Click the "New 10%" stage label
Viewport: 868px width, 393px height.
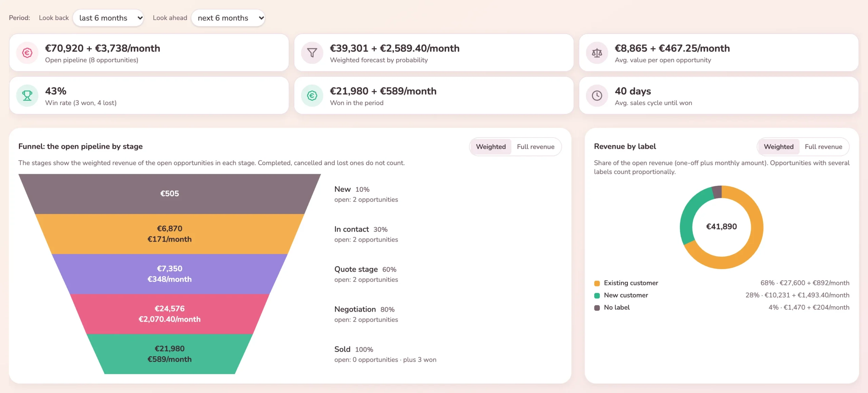click(352, 189)
